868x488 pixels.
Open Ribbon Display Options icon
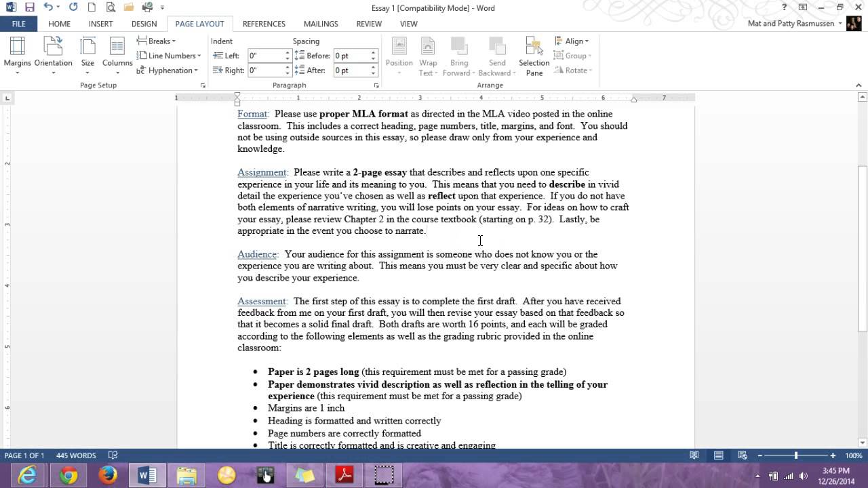803,7
